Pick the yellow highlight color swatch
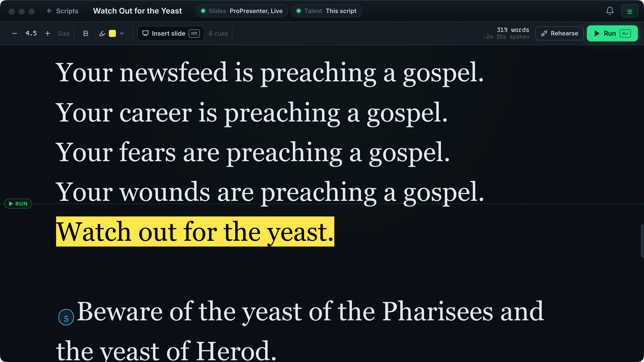Image resolution: width=644 pixels, height=362 pixels. (x=112, y=33)
